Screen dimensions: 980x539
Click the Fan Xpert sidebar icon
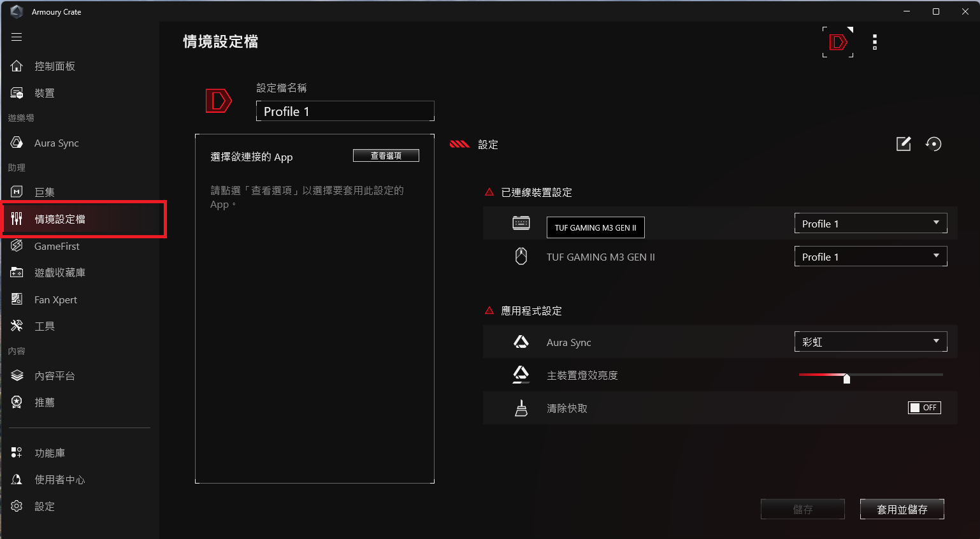pyautogui.click(x=17, y=299)
